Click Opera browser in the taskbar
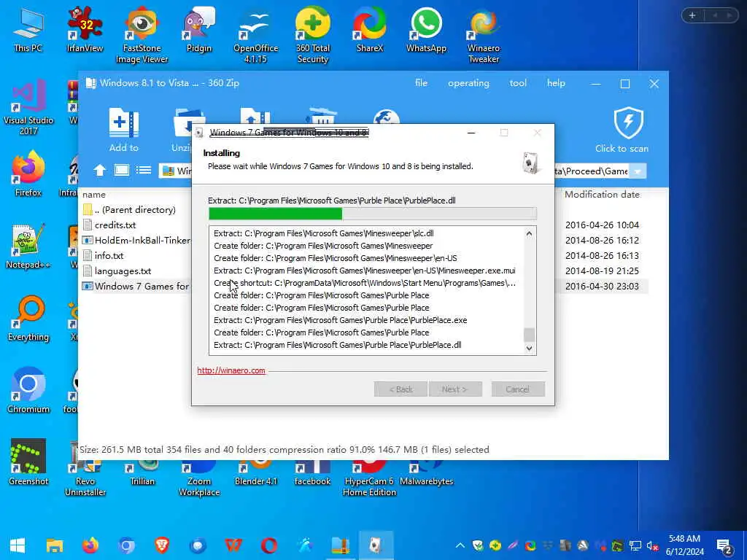This screenshot has height=560, width=747. (x=269, y=545)
